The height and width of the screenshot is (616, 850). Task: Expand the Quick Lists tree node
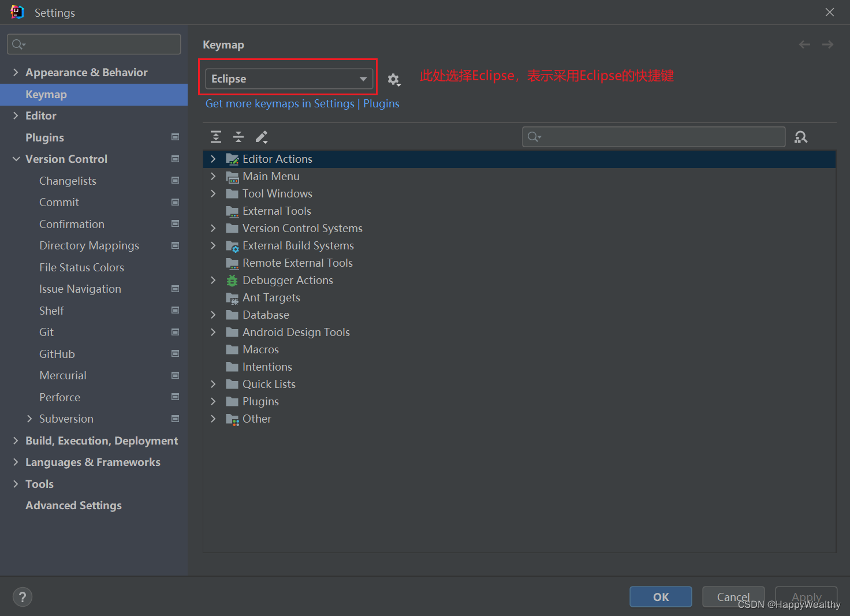coord(213,384)
